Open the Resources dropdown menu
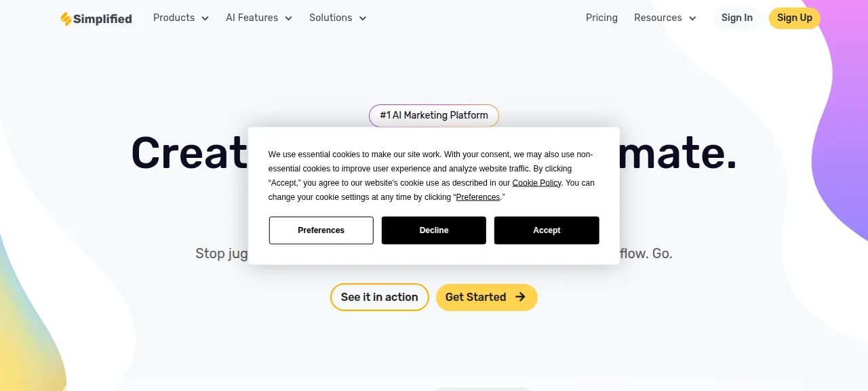868x391 pixels. click(x=665, y=18)
